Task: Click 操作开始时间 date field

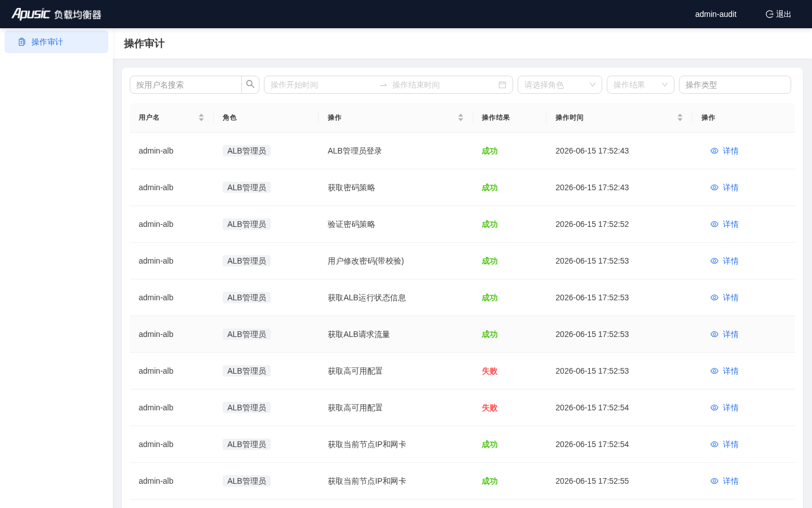Action: pyautogui.click(x=321, y=85)
